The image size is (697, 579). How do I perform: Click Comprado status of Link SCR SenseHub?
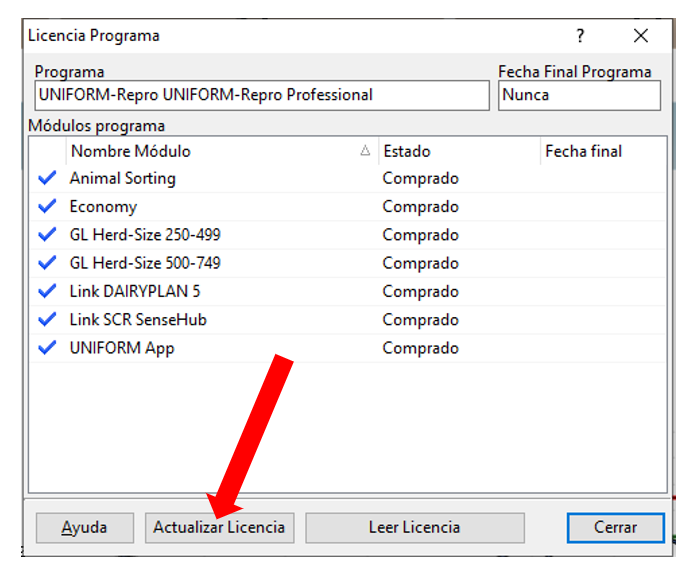tap(421, 320)
